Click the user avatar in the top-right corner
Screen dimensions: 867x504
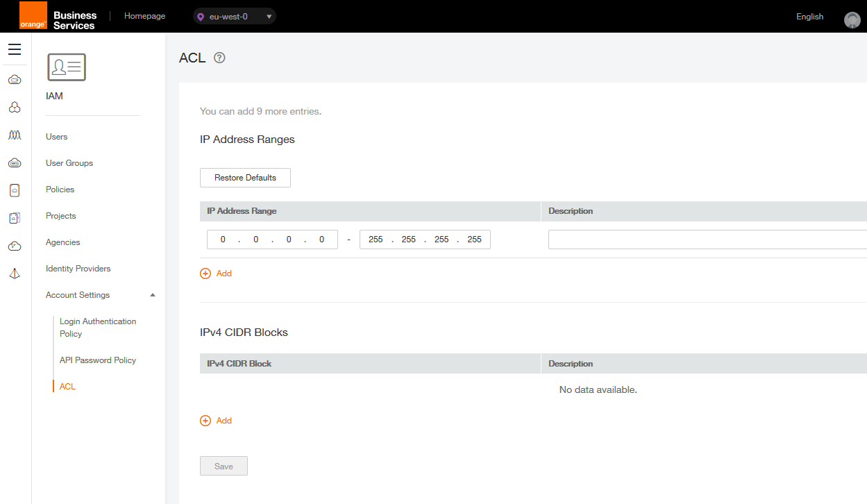[852, 19]
